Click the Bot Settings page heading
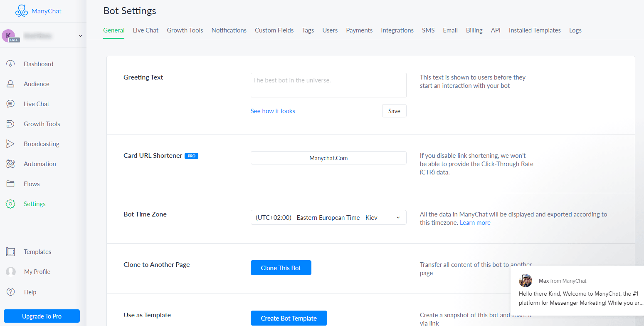The width and height of the screenshot is (644, 326). pos(130,11)
